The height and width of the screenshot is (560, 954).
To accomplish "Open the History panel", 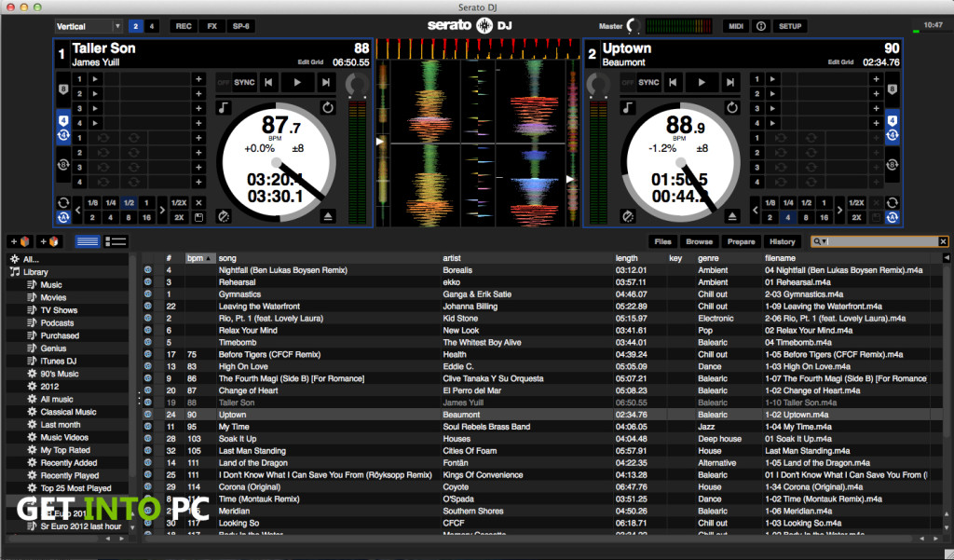I will (x=782, y=241).
